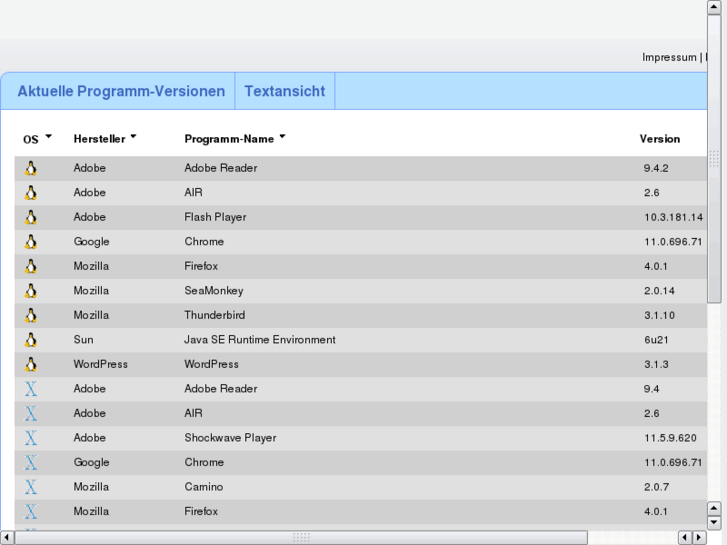Click Java SE Runtime Environment entry

point(260,340)
